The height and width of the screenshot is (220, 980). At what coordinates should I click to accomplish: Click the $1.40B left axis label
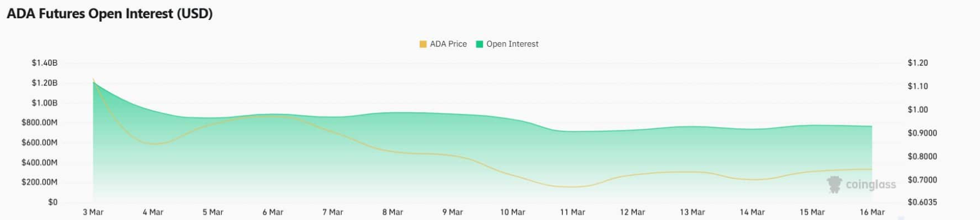click(x=44, y=63)
